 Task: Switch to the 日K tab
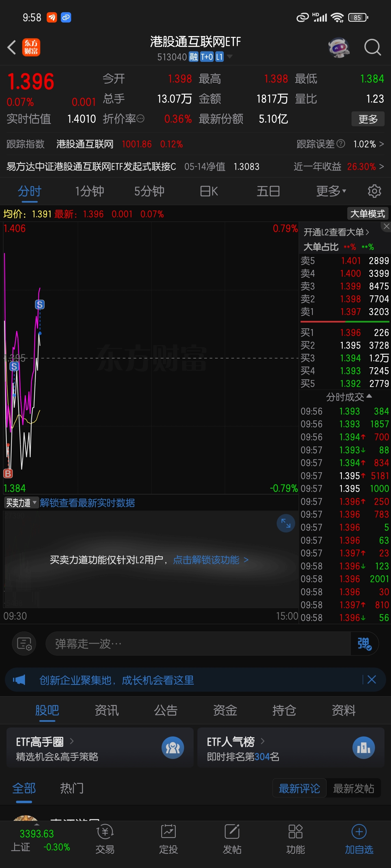pos(209,191)
